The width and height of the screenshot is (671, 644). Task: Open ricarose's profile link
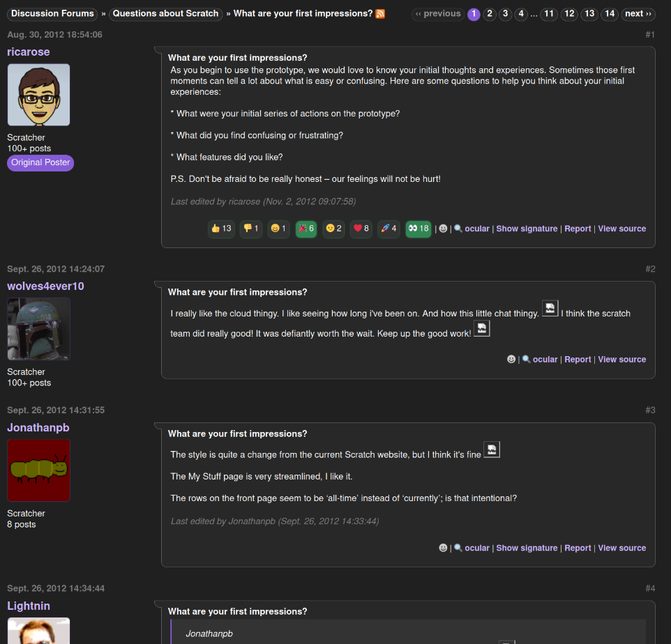[28, 52]
